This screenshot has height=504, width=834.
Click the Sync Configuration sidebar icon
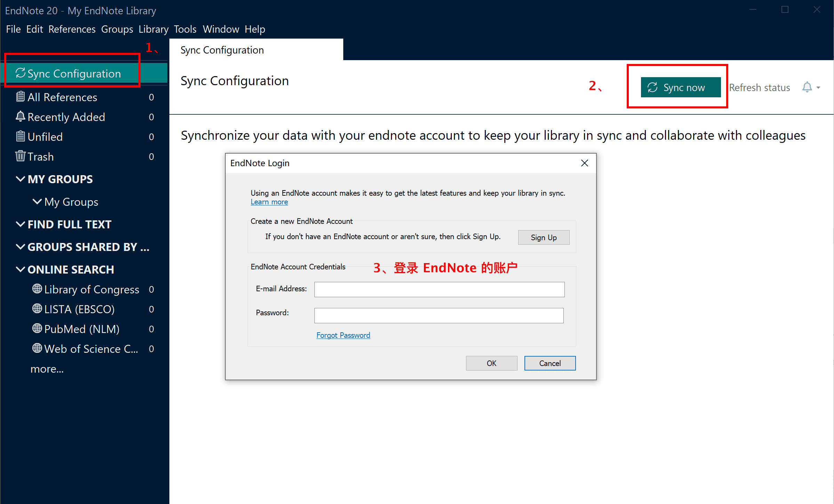[20, 73]
